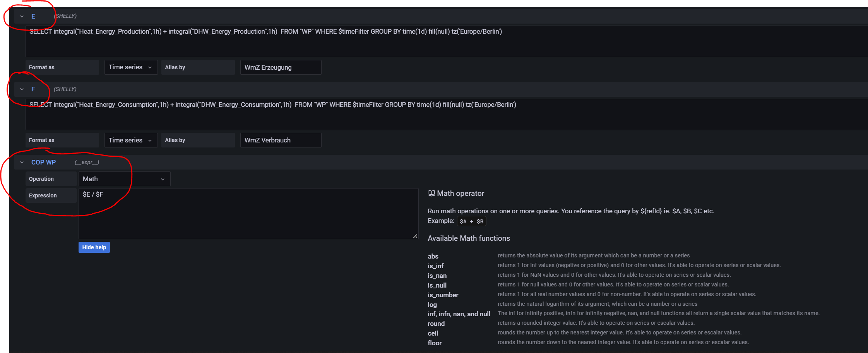Click the F query name label
Image resolution: width=868 pixels, height=353 pixels.
click(x=33, y=89)
